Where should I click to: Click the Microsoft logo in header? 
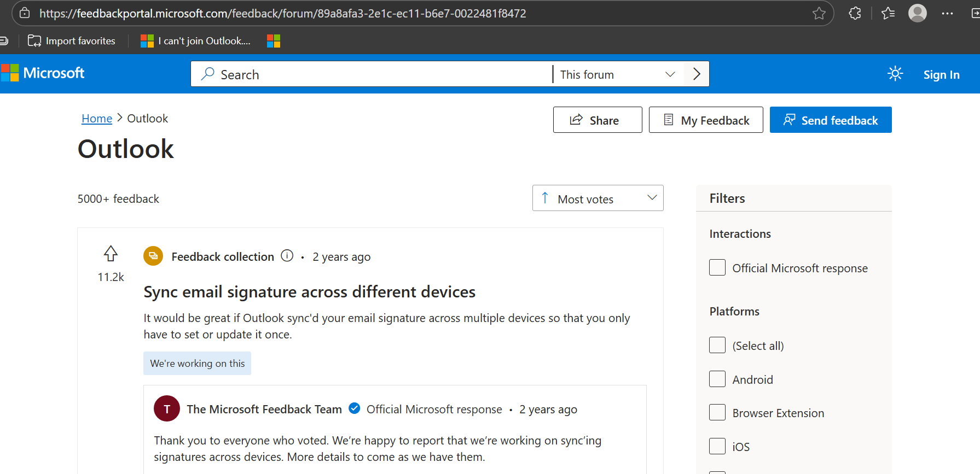click(43, 73)
